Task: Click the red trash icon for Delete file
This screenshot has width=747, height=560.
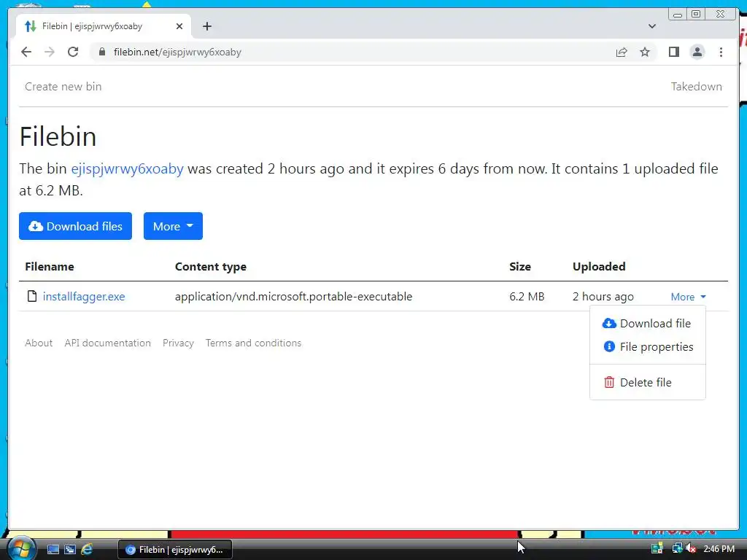Action: coord(609,382)
